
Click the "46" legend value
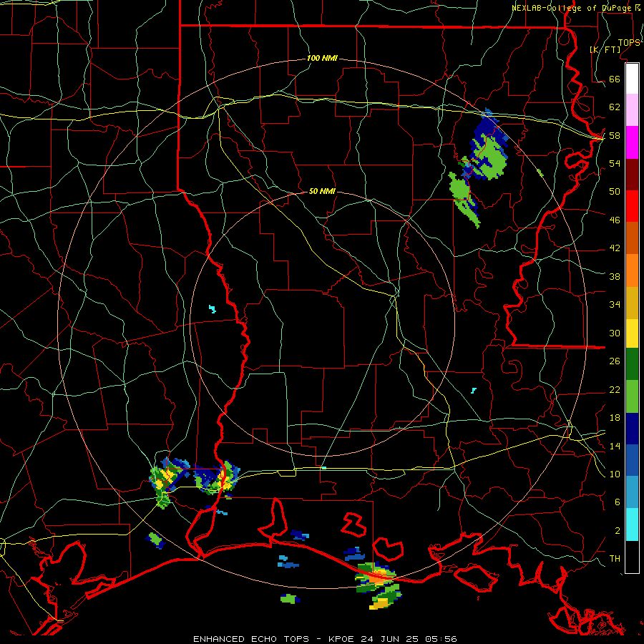point(615,220)
